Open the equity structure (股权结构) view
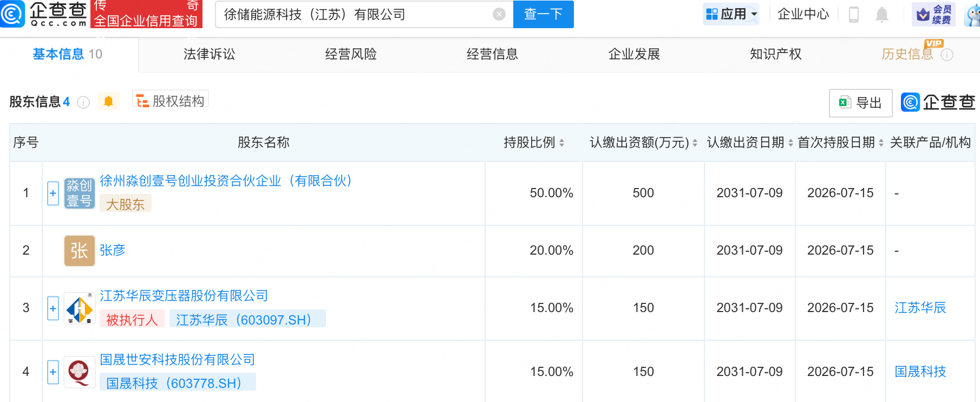This screenshot has width=980, height=402. tap(171, 101)
